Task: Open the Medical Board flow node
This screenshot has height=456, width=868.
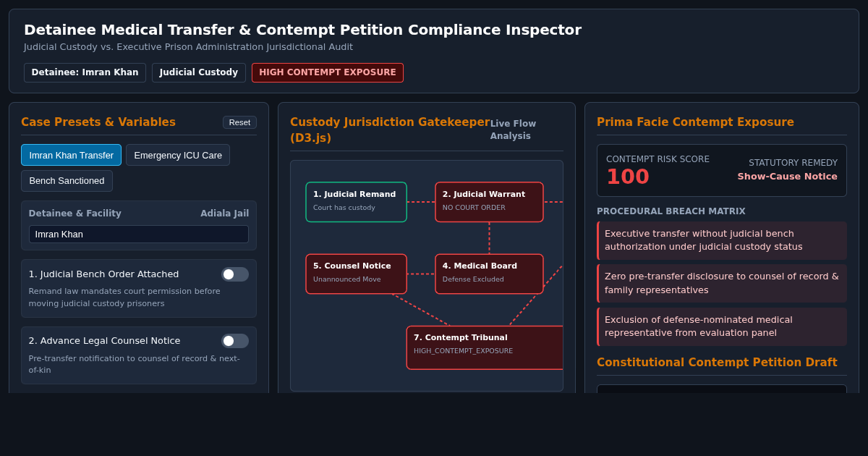Action: (x=489, y=274)
